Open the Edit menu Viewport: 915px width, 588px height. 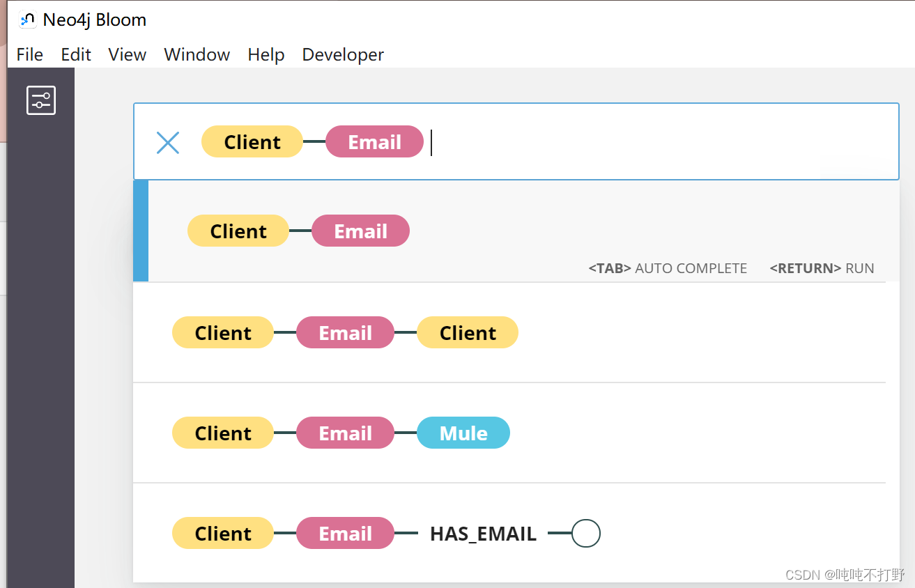(x=76, y=54)
